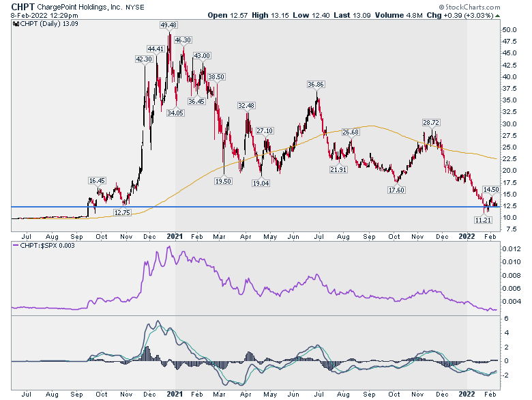Click the CHPT ticker symbol title
Viewport: 532px width, 400px height.
click(x=23, y=7)
